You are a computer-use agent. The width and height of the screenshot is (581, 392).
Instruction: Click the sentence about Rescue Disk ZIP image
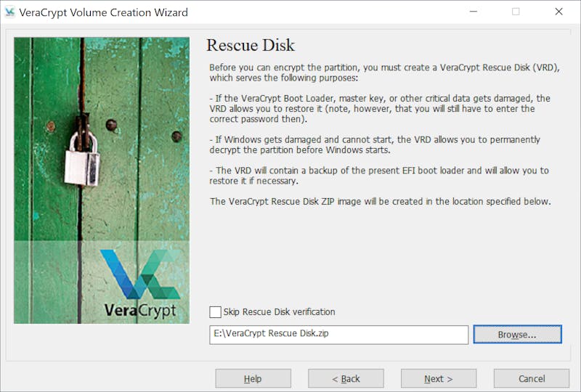380,202
